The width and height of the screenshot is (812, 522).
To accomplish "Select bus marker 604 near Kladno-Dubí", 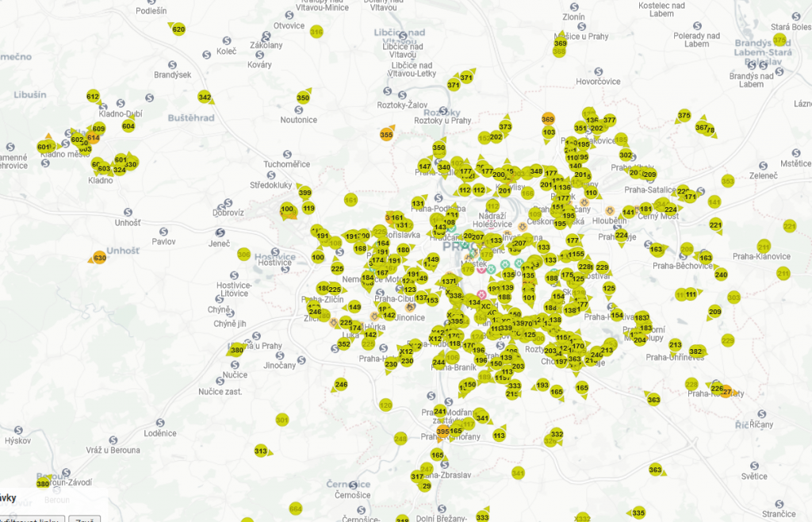I will click(128, 125).
